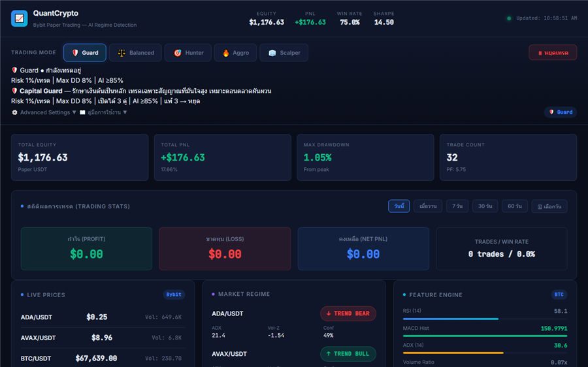
Task: Click the target icon on Hunter button
Action: coord(177,53)
